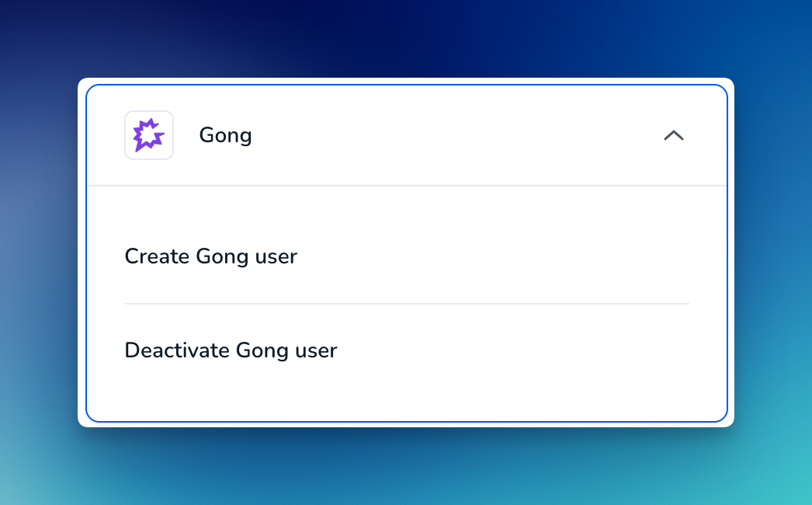Collapse the Gong section with the chevron

click(x=673, y=135)
